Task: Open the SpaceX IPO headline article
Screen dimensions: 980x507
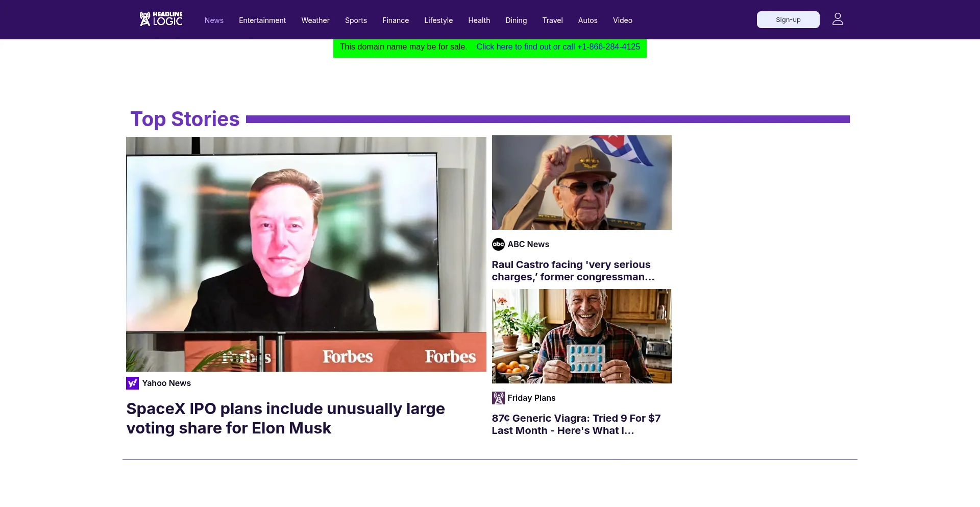Action: click(285, 418)
